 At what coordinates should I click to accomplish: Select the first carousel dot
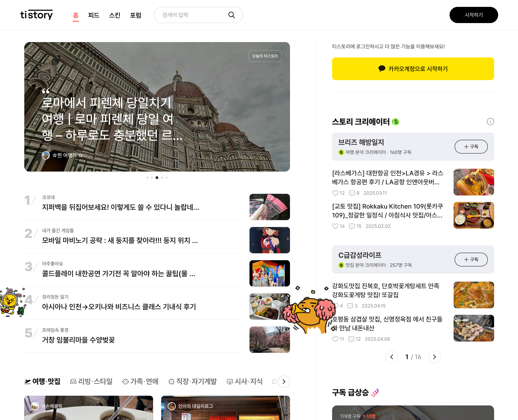(147, 178)
